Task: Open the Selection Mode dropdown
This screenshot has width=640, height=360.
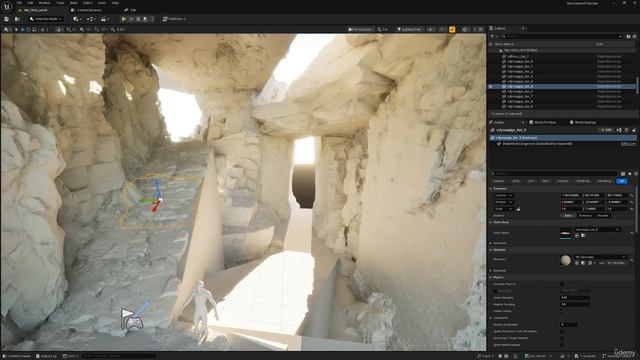Action: pyautogui.click(x=46, y=19)
